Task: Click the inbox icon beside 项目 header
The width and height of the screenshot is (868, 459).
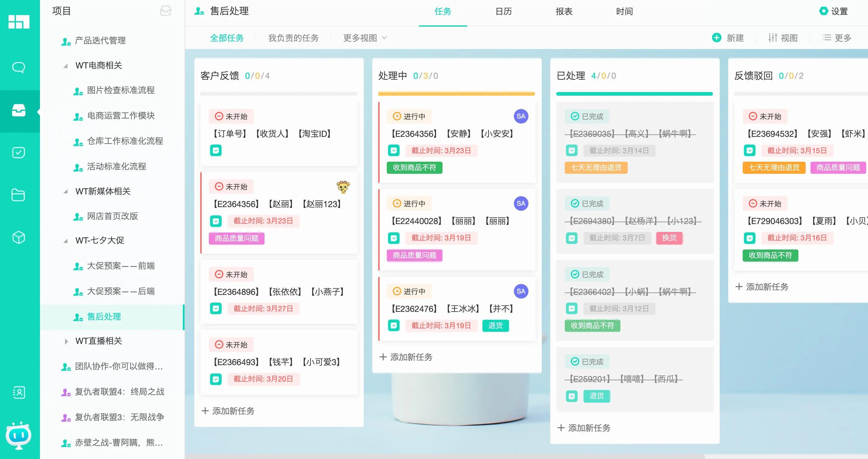Action: coord(166,11)
